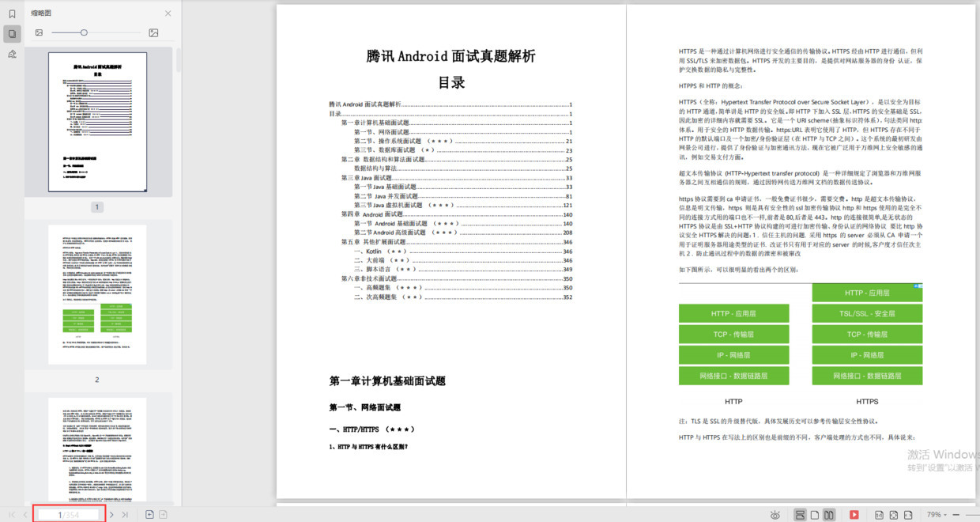Screen dimensions: 980x522
Task: Click question 1、HTTP 与 HTTPS 有什么区别?
Action: 368,447
